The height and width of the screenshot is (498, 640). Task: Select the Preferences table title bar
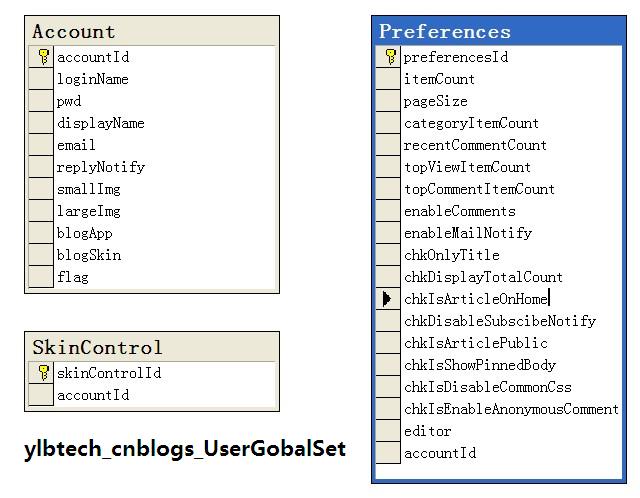pyautogui.click(x=498, y=31)
